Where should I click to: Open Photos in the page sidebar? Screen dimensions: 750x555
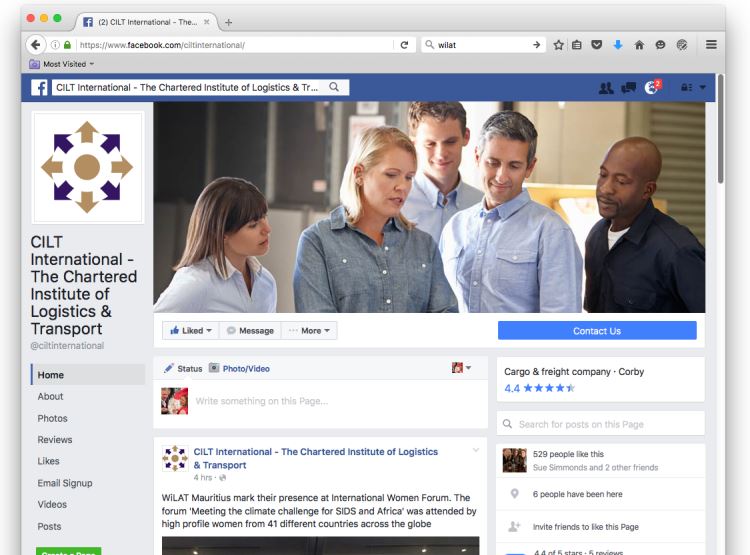click(x=52, y=418)
